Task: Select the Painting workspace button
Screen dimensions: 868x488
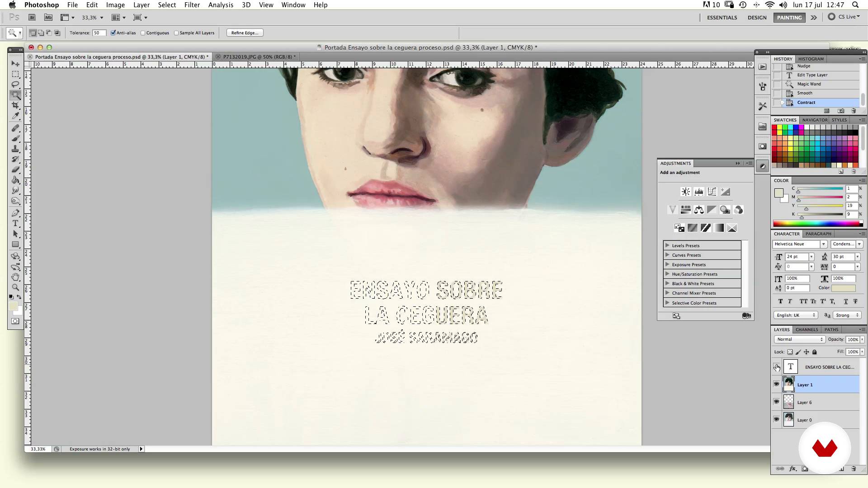Action: pos(789,18)
